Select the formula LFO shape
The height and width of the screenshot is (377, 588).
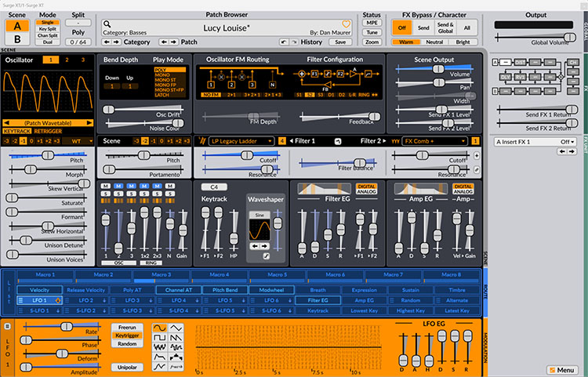(176, 366)
